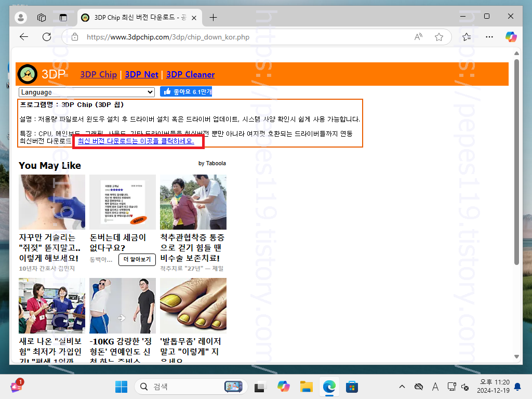
Task: Activate the read aloud icon
Action: point(418,37)
